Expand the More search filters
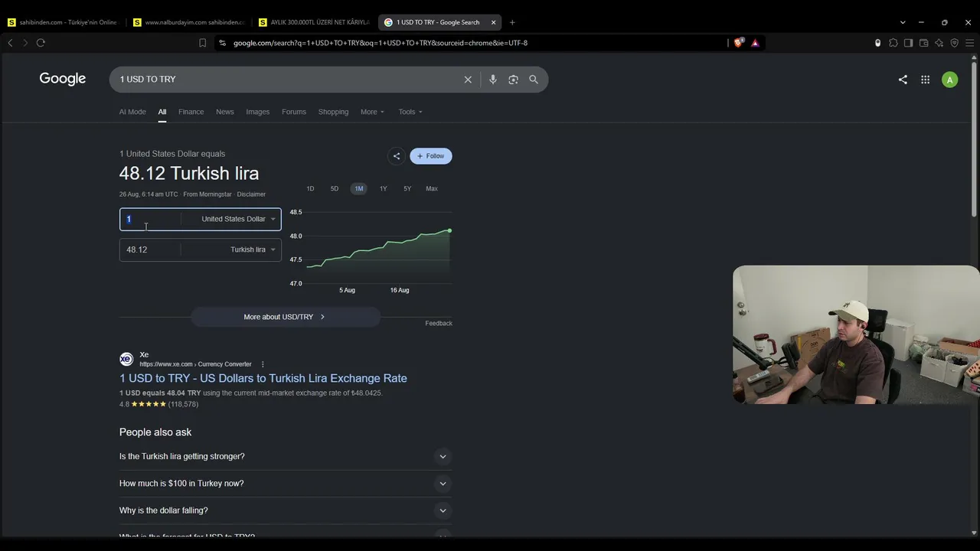 (x=372, y=112)
